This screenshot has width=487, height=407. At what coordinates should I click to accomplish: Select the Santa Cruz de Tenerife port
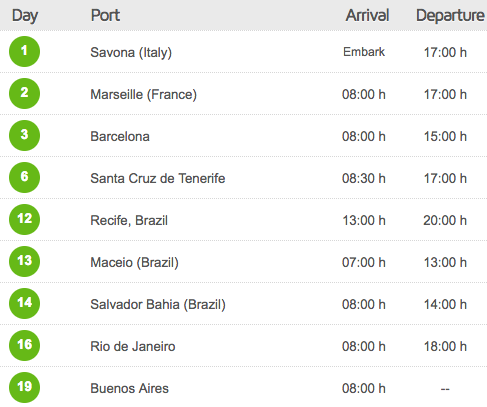158,178
